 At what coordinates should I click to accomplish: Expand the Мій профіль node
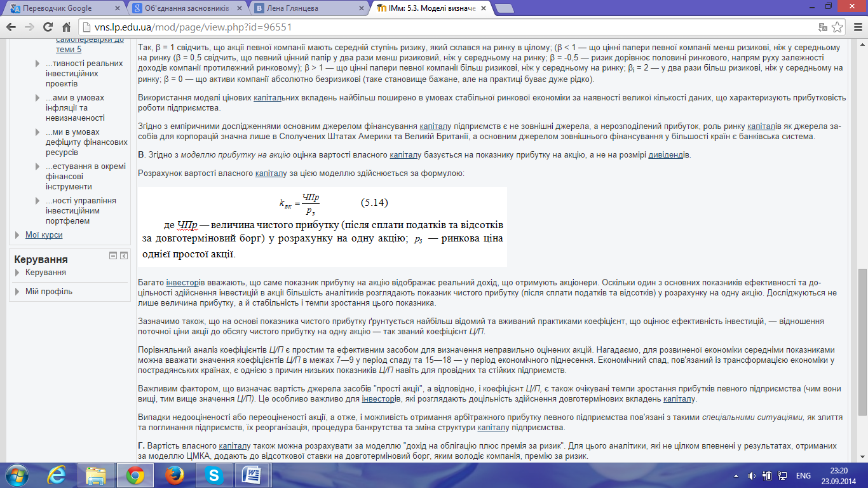tap(18, 292)
